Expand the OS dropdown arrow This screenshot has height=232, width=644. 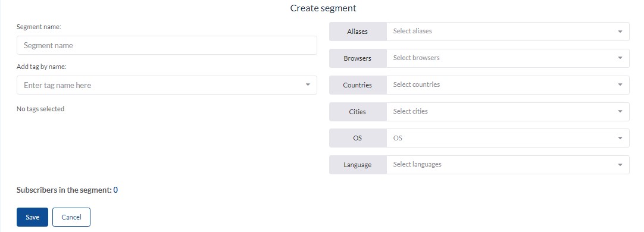coord(620,138)
